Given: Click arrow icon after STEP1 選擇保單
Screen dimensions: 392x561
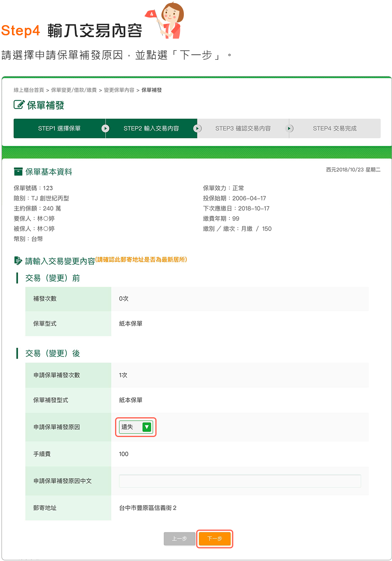Looking at the screenshot, I should [105, 128].
